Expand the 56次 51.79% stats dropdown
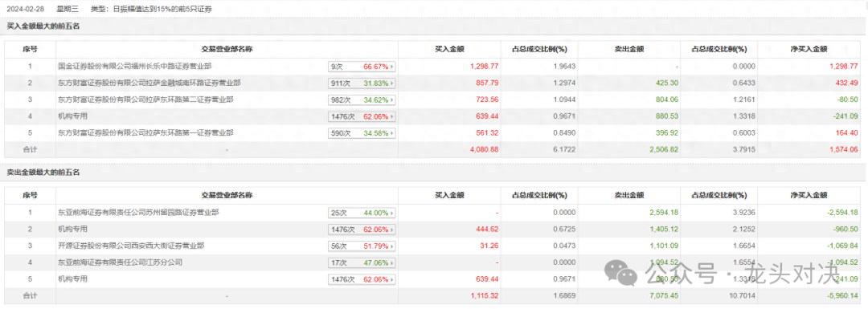 [x=362, y=246]
